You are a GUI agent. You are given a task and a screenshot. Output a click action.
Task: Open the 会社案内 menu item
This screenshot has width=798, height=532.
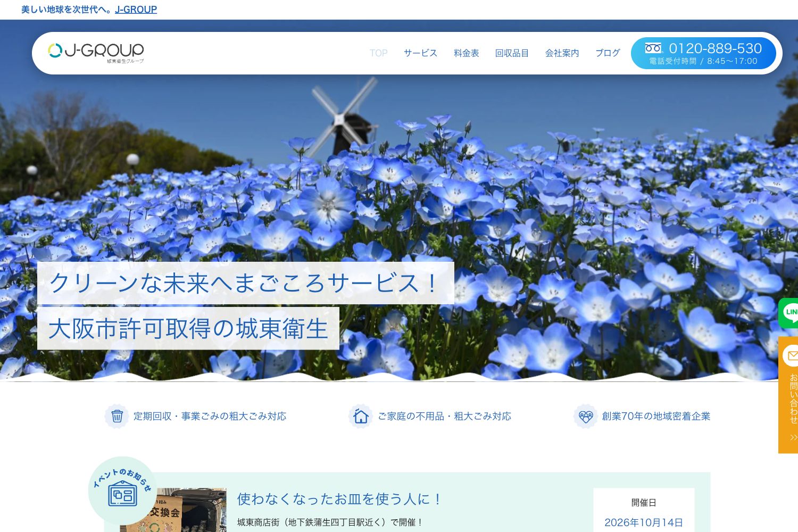click(x=562, y=53)
